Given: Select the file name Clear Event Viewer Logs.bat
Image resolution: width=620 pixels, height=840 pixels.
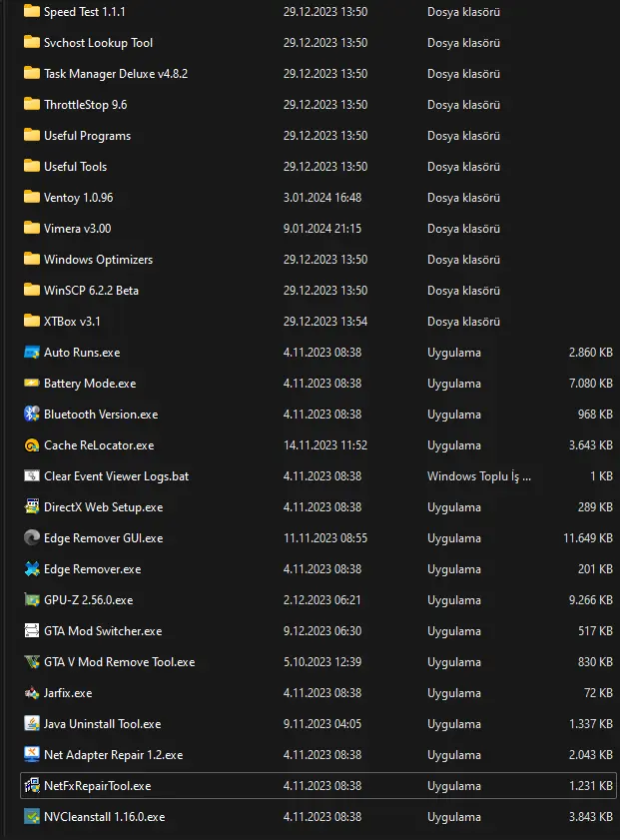Looking at the screenshot, I should 116,476.
